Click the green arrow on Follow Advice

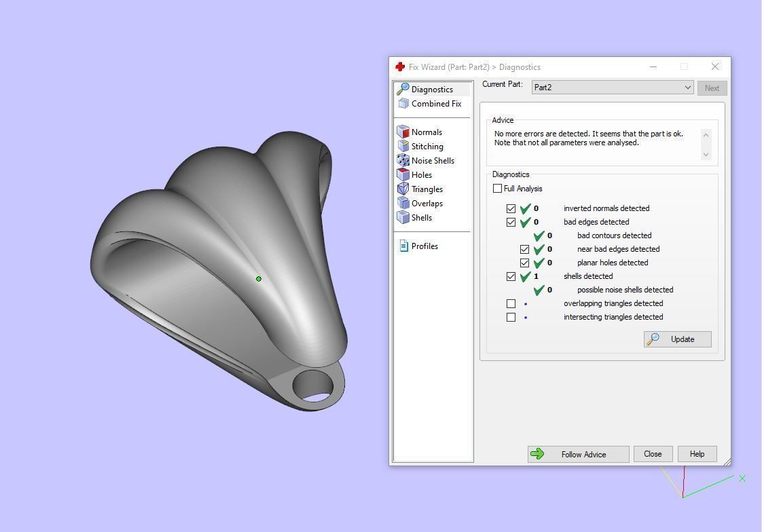537,454
